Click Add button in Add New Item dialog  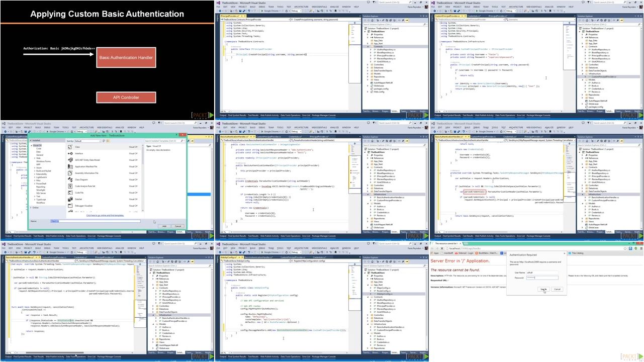coord(164,226)
